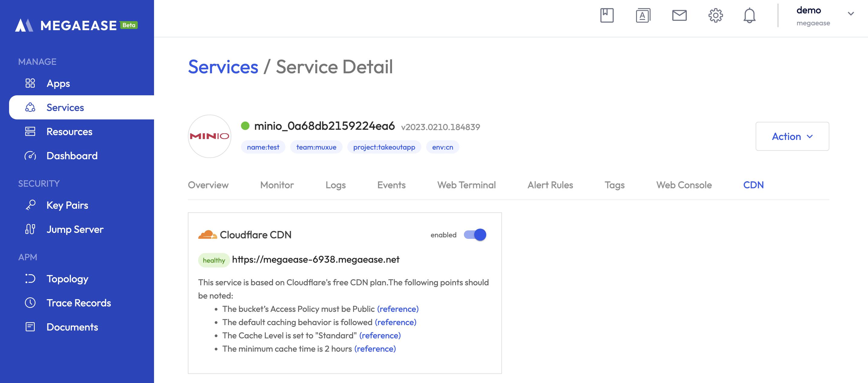Viewport: 868px width, 383px height.
Task: Open the bookmark icon in header
Action: (606, 15)
